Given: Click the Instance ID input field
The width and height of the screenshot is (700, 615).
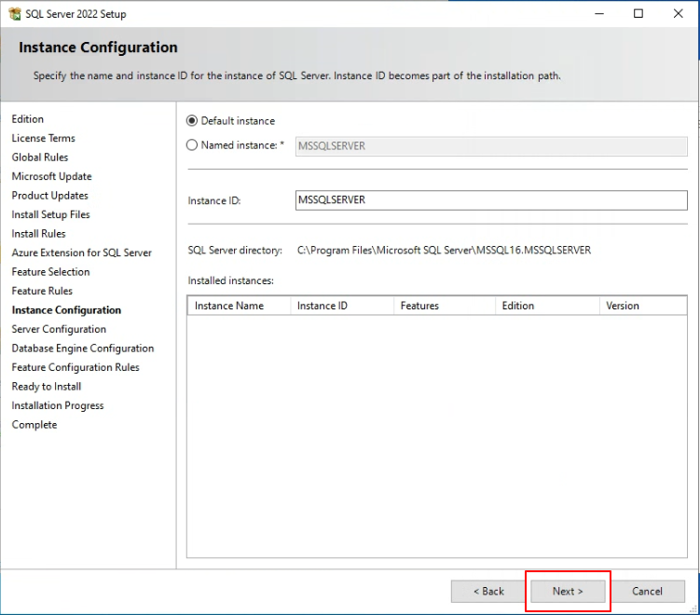Looking at the screenshot, I should tap(491, 200).
